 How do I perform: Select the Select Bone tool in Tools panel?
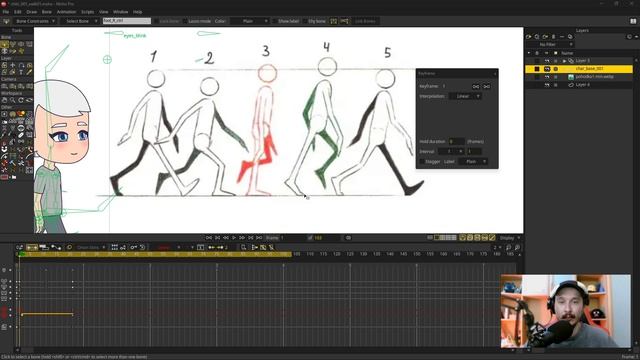click(4, 44)
